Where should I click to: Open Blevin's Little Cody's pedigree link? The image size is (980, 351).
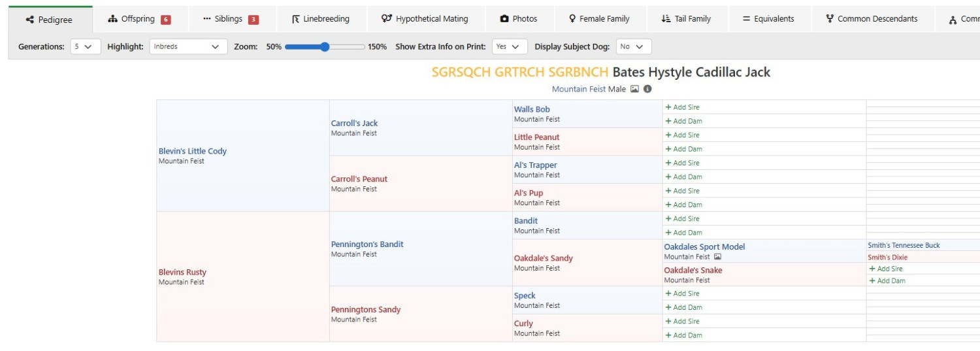192,151
